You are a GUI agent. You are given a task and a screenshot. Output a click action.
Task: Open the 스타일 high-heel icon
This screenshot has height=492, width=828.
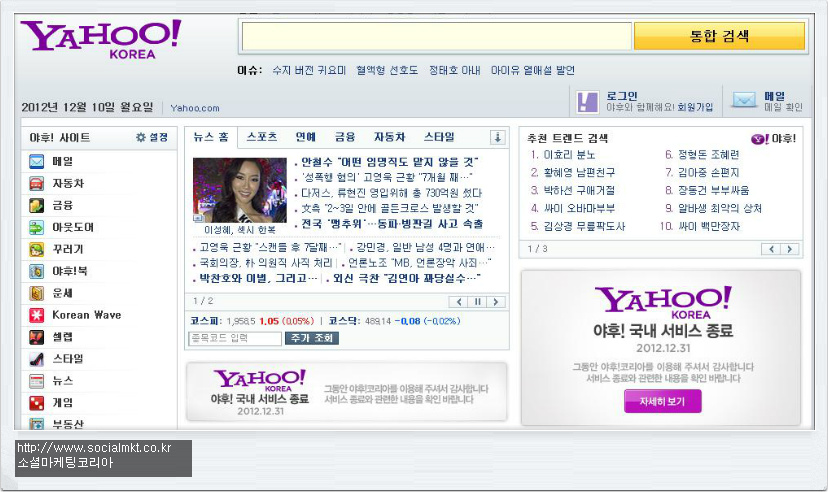coord(36,359)
